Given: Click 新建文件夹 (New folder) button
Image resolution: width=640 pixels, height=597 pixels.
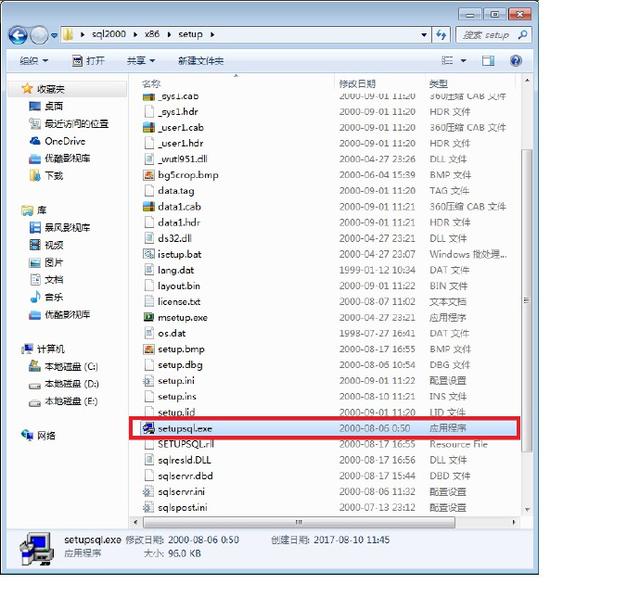Looking at the screenshot, I should click(200, 61).
